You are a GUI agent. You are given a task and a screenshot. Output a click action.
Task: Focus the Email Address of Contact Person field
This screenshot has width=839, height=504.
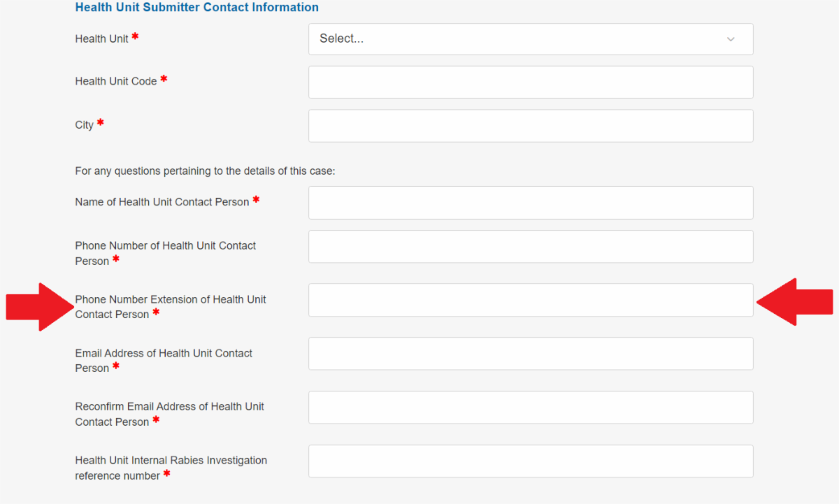[531, 354]
